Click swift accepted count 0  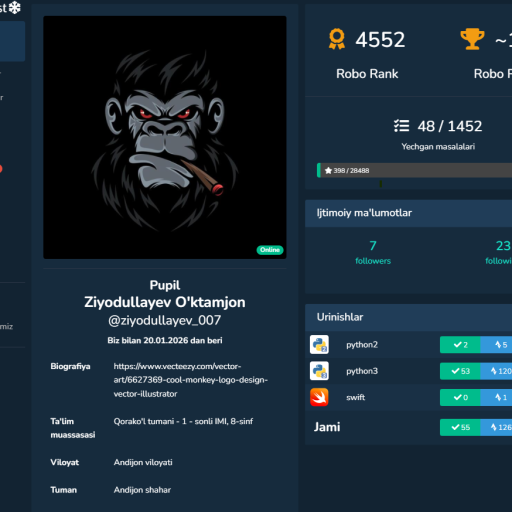tap(460, 397)
